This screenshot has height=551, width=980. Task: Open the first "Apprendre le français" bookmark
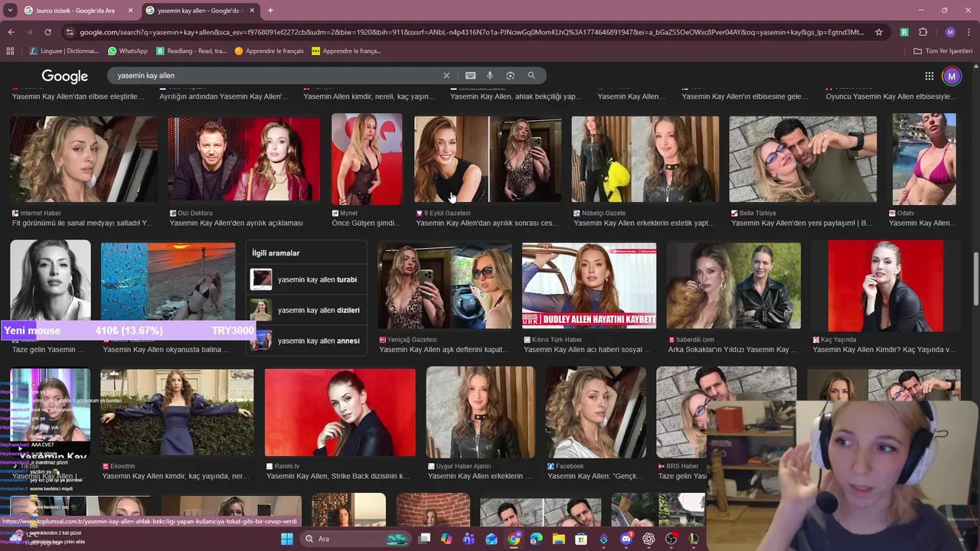(x=269, y=51)
